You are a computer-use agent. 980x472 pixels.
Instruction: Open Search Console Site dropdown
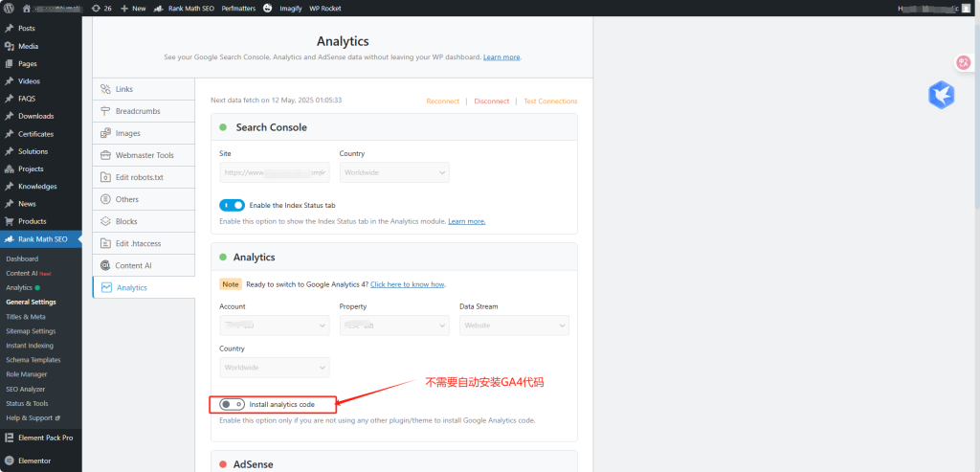[275, 172]
